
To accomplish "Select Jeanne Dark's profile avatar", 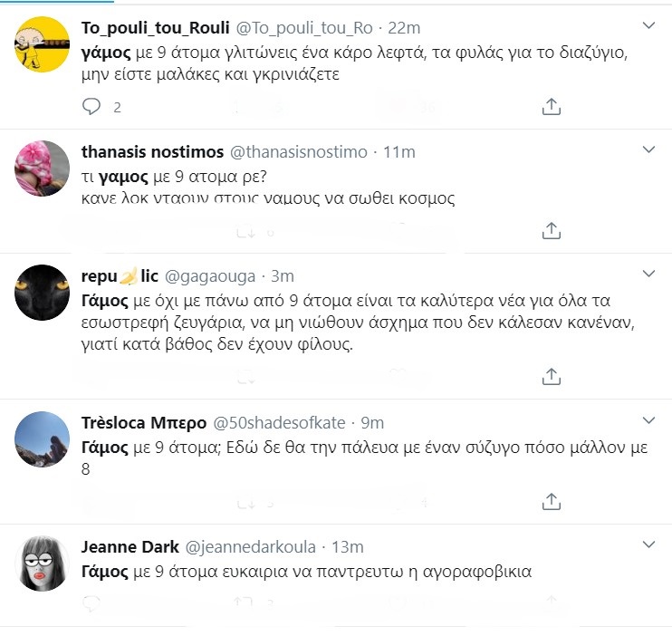I will pos(43,564).
